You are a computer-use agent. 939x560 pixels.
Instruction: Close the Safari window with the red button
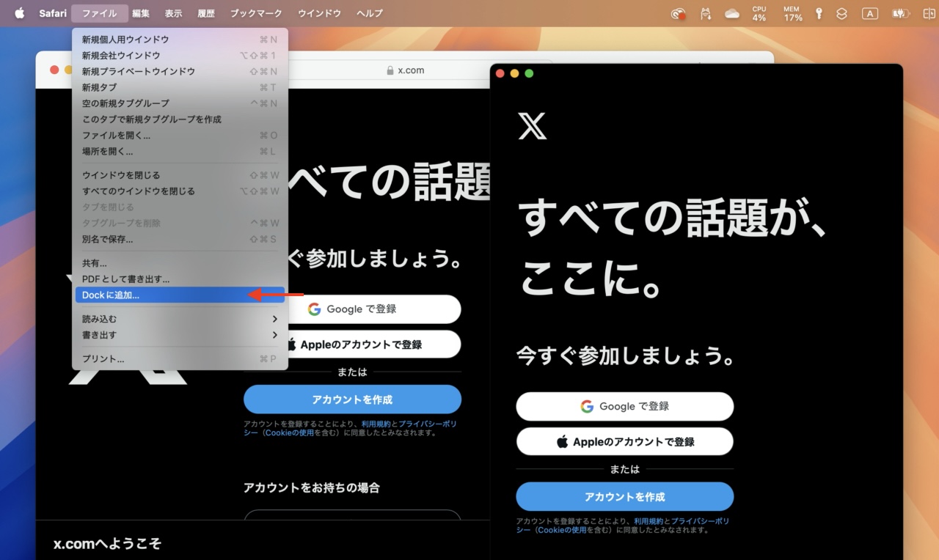[54, 70]
